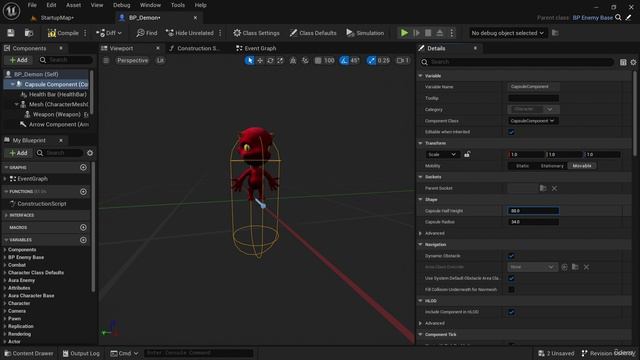The height and width of the screenshot is (360, 640).
Task: Click the Capsule Radius field
Action: point(533,222)
